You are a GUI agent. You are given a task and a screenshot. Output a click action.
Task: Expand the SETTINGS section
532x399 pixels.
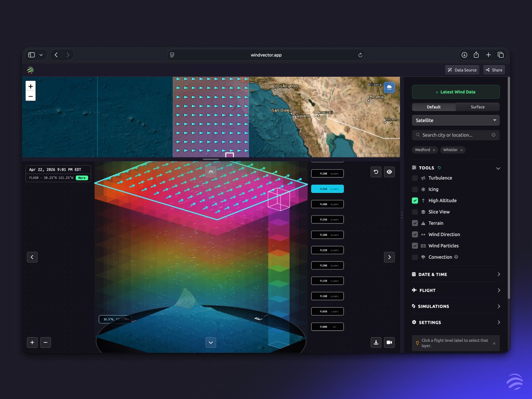pyautogui.click(x=456, y=322)
